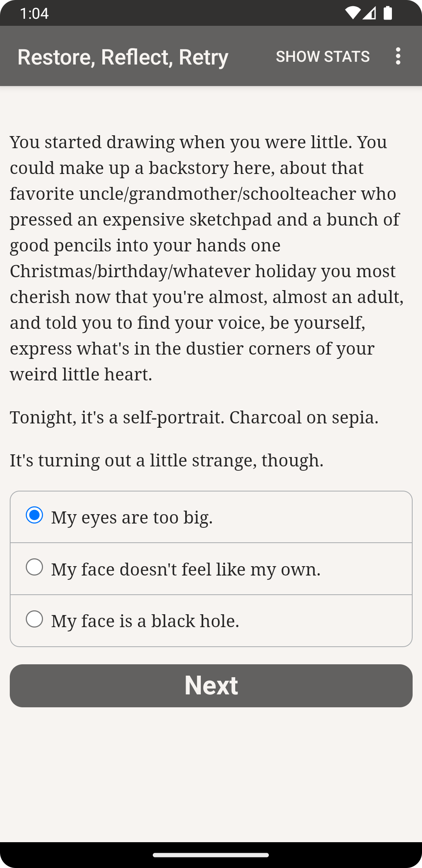Choose the "My face doesn't feel like my own" radio circle
The image size is (422, 868).
34,567
